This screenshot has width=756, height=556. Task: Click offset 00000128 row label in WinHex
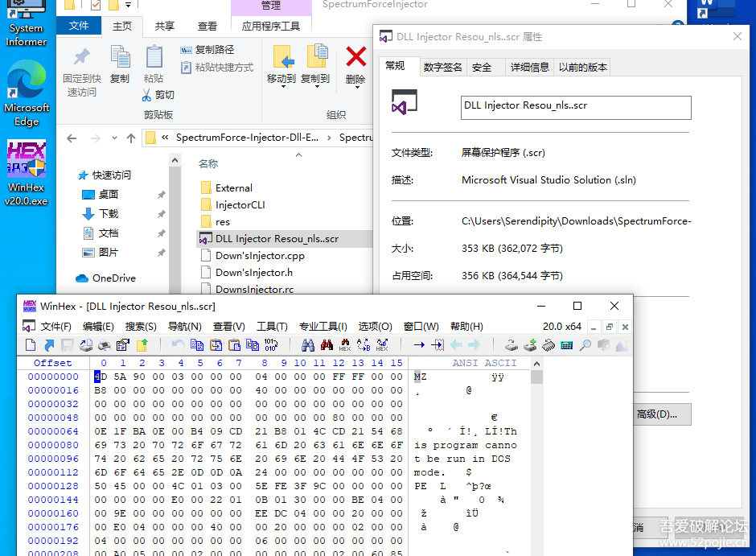pos(52,486)
